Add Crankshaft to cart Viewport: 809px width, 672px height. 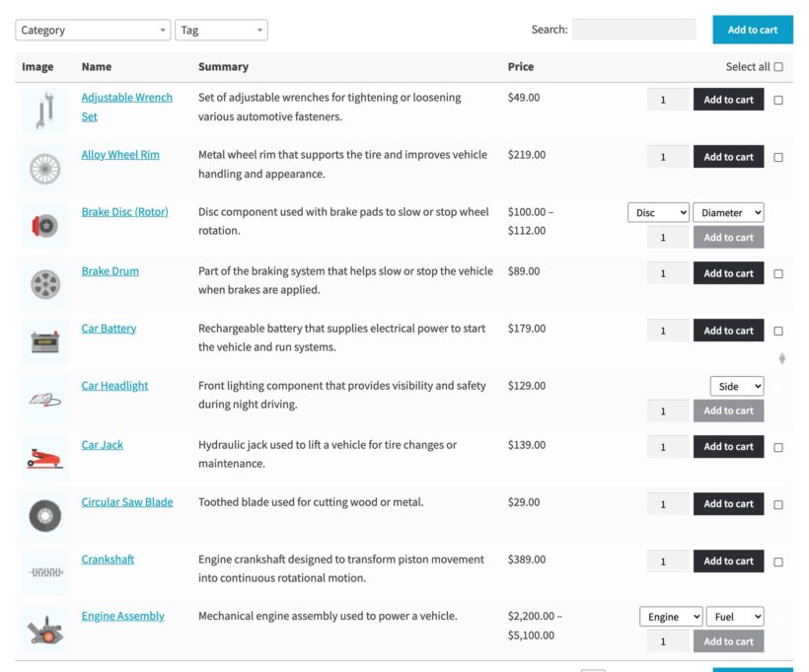click(728, 561)
